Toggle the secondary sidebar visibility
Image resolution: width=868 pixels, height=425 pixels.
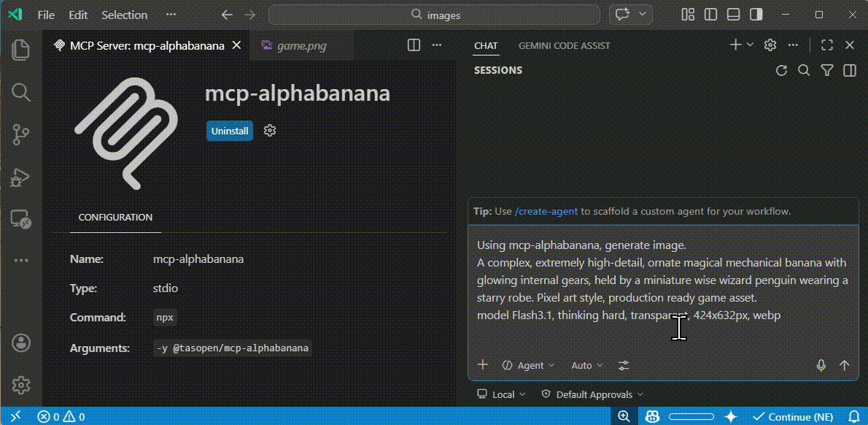point(756,14)
